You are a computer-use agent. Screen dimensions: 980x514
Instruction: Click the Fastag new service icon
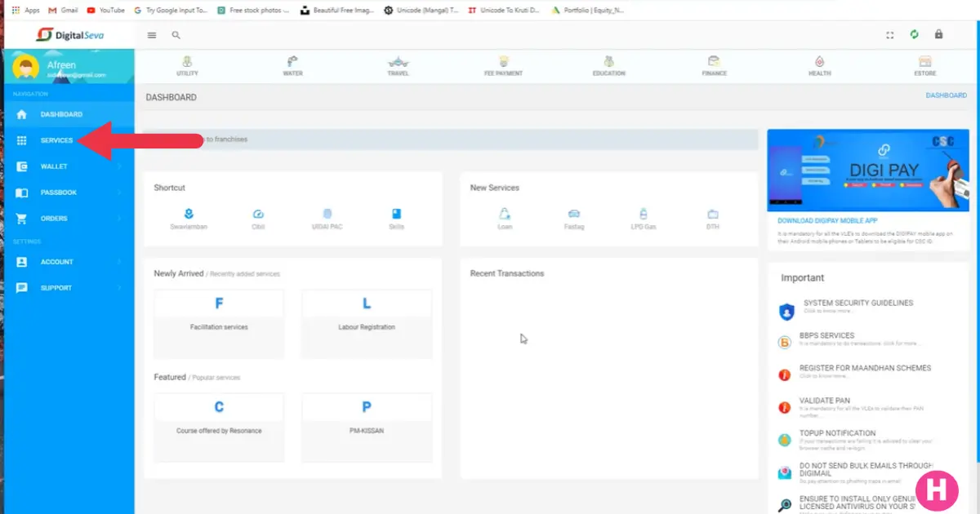click(x=574, y=215)
